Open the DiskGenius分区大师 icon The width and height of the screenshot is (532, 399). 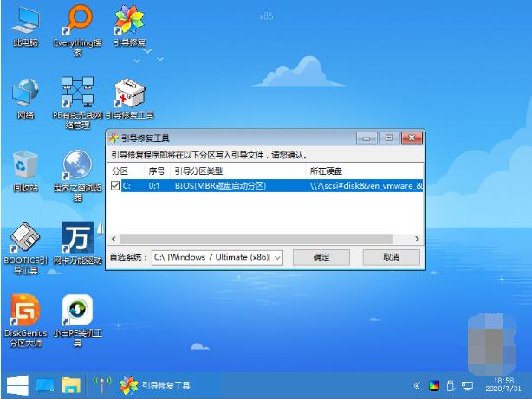26,310
